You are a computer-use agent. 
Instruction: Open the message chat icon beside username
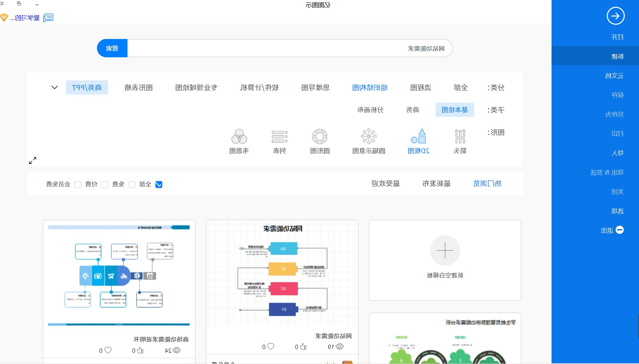[48, 18]
